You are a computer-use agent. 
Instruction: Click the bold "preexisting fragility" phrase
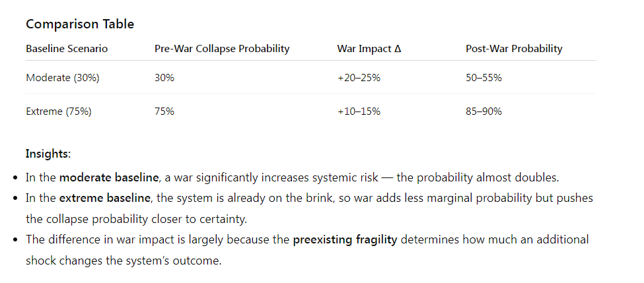(x=345, y=239)
